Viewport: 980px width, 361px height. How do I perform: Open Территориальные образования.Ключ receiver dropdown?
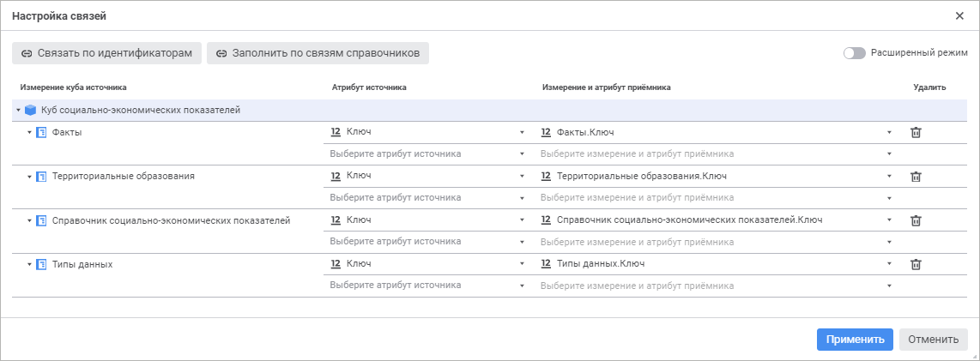coord(889,177)
